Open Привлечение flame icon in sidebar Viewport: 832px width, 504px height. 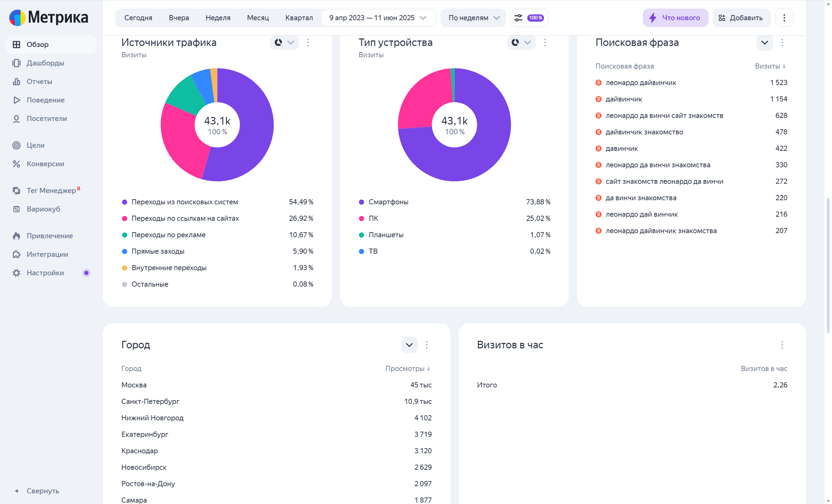16,236
